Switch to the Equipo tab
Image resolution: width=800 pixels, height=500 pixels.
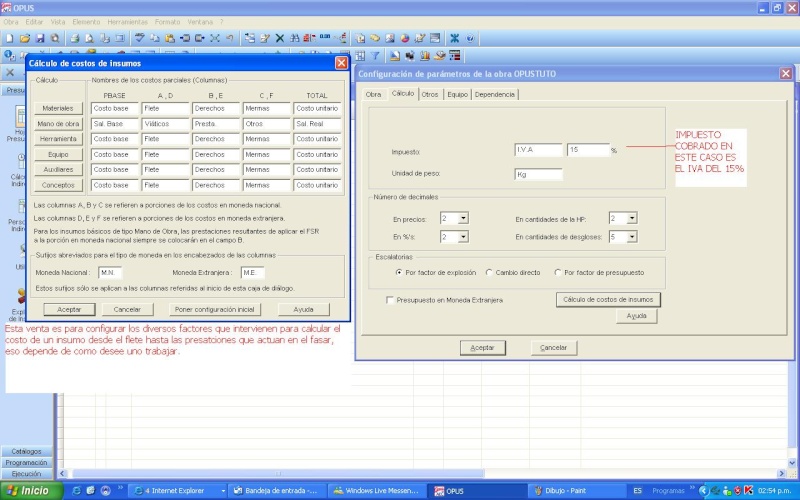457,94
